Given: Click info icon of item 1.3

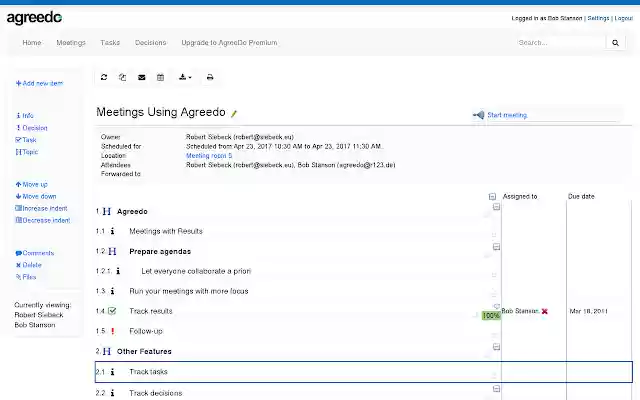Looking at the screenshot, I should coord(112,291).
